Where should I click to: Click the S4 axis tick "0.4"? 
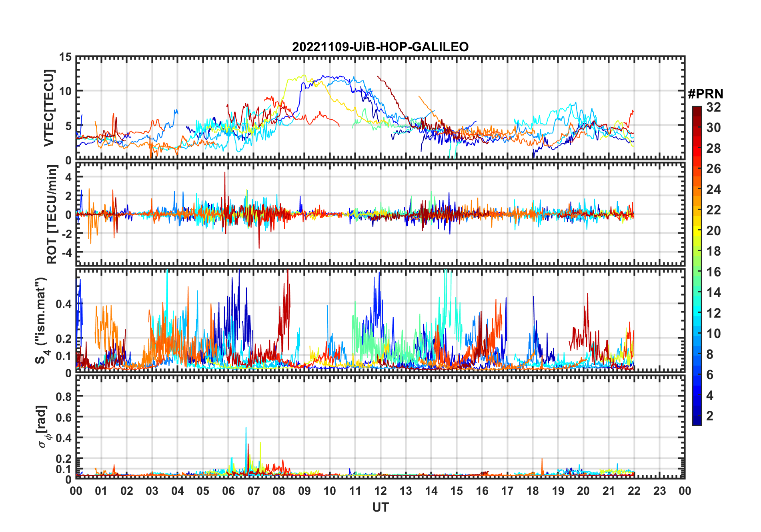(x=64, y=304)
